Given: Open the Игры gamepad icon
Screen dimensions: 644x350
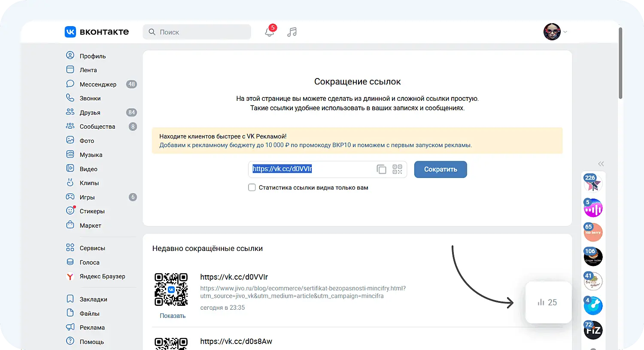Looking at the screenshot, I should pyautogui.click(x=70, y=196).
